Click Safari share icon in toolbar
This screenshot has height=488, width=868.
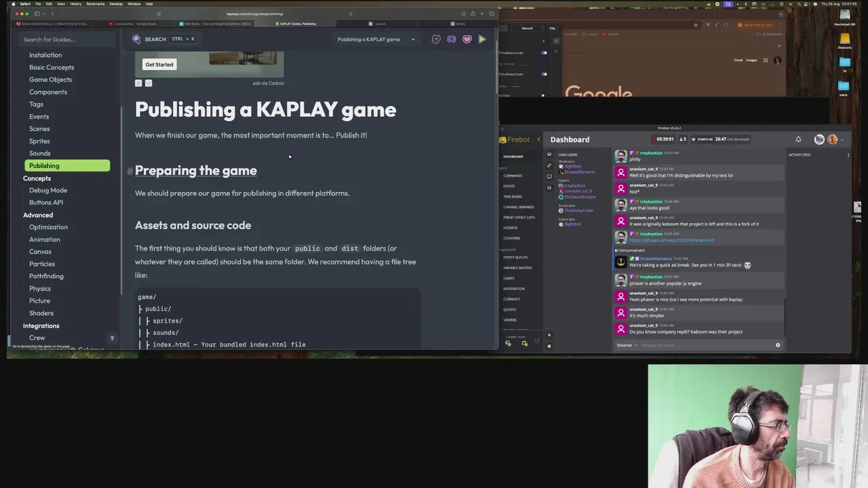tap(473, 14)
